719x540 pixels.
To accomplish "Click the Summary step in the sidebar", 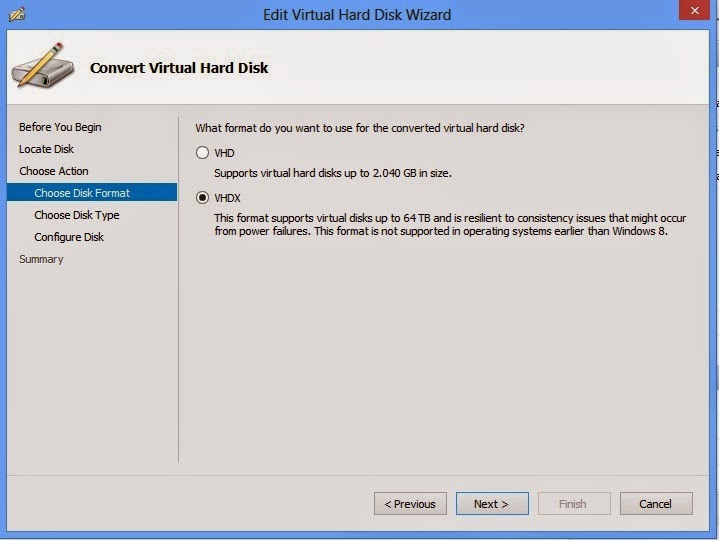I will (x=41, y=259).
